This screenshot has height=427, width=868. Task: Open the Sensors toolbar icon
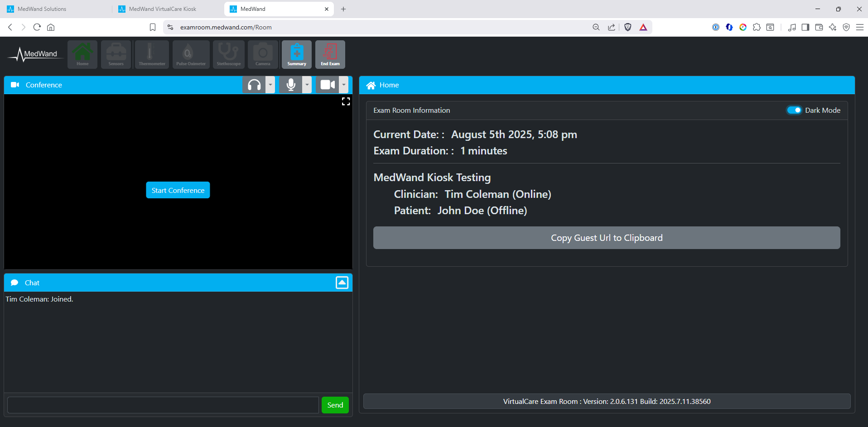point(116,54)
